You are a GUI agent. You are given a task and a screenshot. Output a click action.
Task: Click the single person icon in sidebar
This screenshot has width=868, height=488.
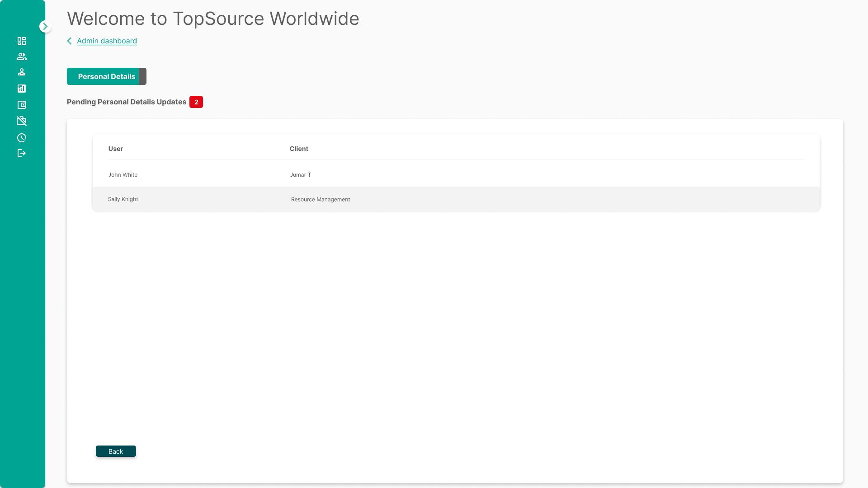(x=22, y=72)
